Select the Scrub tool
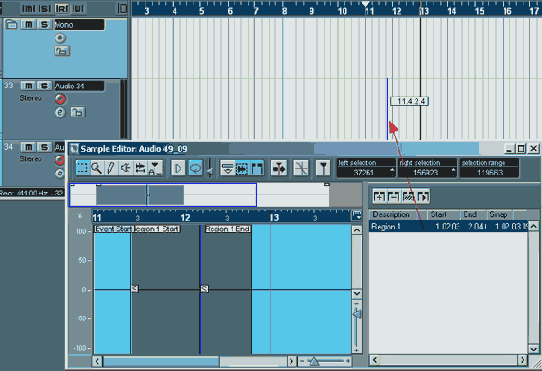Image resolution: width=542 pixels, height=371 pixels. tap(140, 168)
